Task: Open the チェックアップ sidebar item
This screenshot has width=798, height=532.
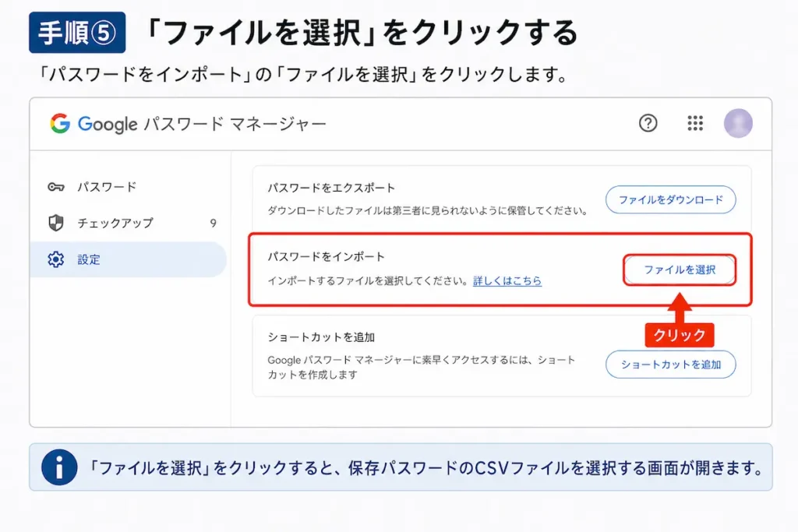Action: pyautogui.click(x=129, y=223)
